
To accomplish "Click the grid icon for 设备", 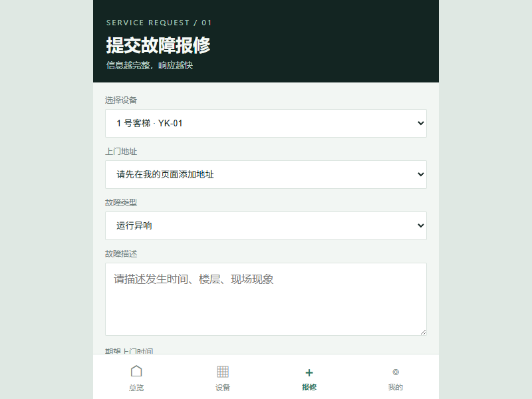I will click(223, 372).
